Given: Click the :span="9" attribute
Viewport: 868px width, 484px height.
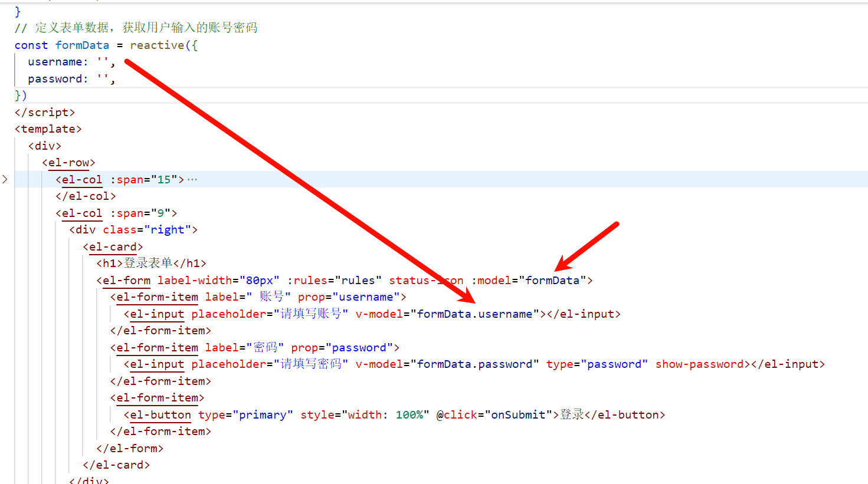Looking at the screenshot, I should [x=140, y=213].
